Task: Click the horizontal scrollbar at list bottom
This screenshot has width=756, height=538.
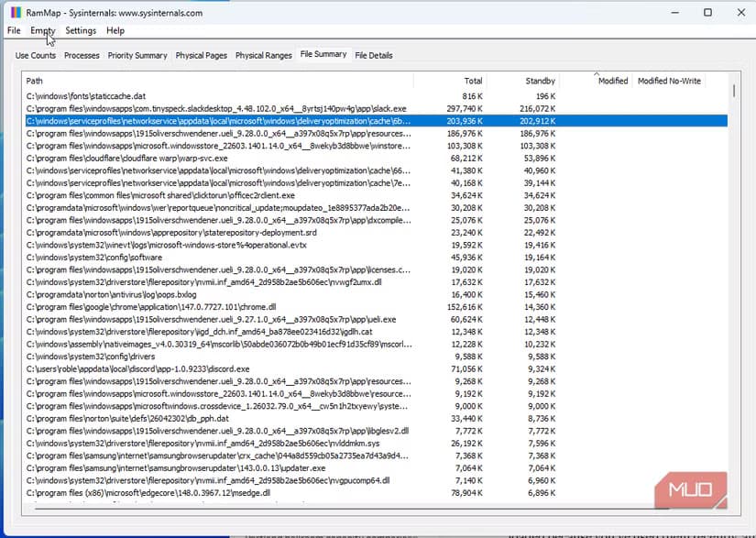Action: click(x=352, y=507)
